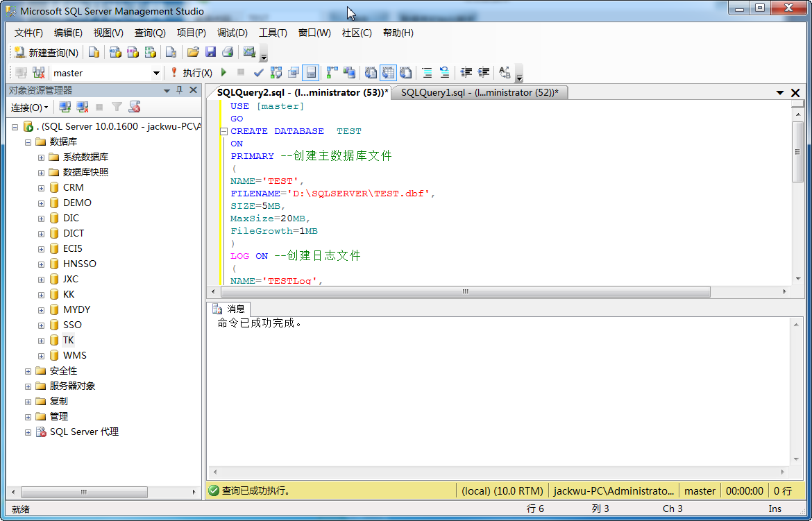Select Results to Text icon
Screen dimensions: 812x521
coord(371,73)
